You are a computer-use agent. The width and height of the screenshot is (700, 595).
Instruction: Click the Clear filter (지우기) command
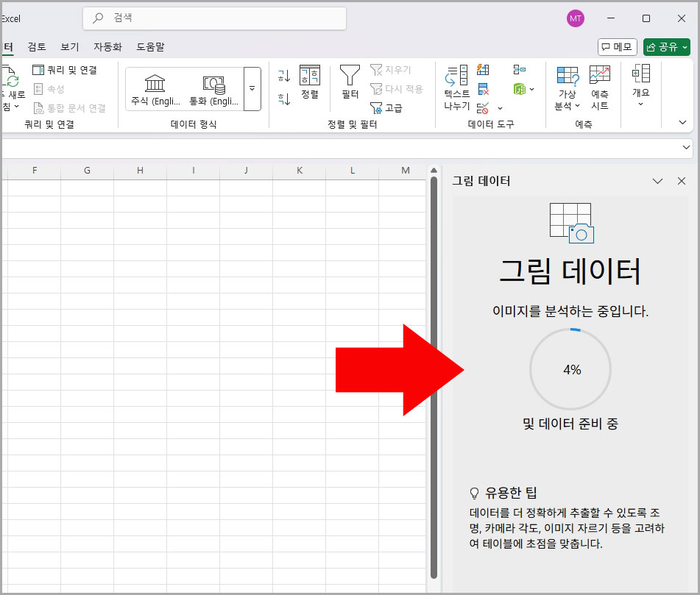391,70
